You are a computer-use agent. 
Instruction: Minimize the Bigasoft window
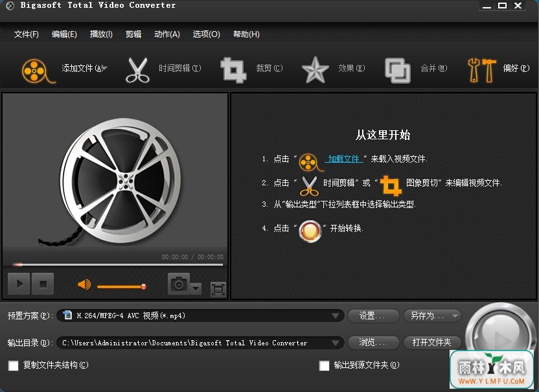(487, 6)
